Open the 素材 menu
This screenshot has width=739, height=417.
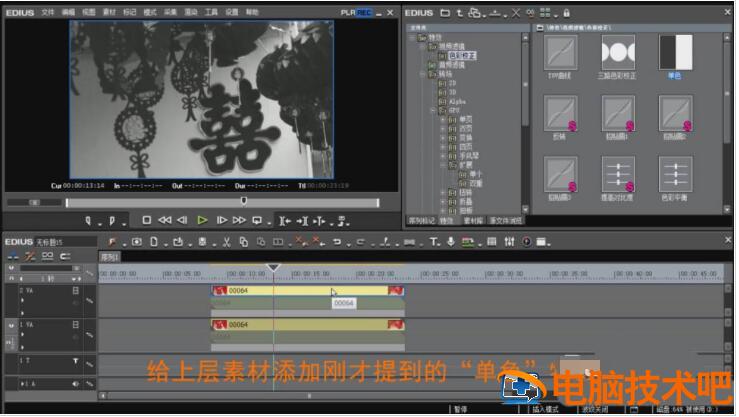(x=109, y=13)
